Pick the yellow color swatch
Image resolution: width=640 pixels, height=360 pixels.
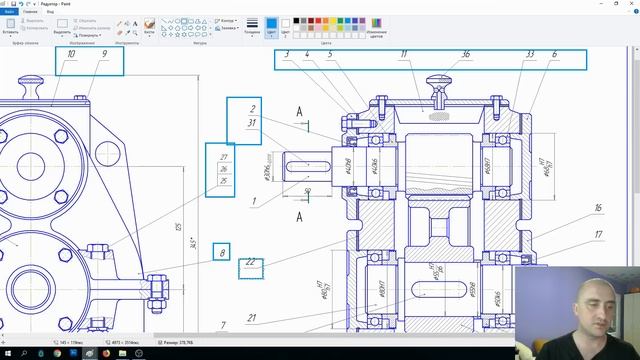coord(333,21)
